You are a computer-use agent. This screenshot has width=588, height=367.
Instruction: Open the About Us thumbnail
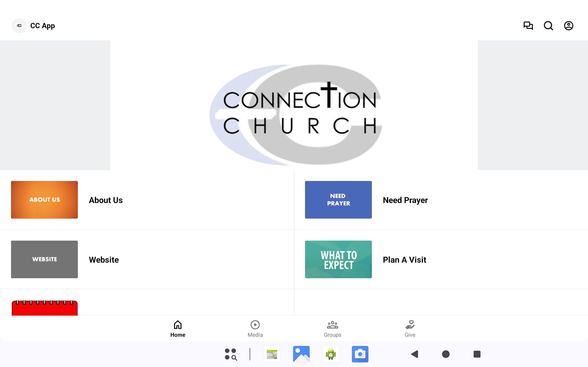45,200
